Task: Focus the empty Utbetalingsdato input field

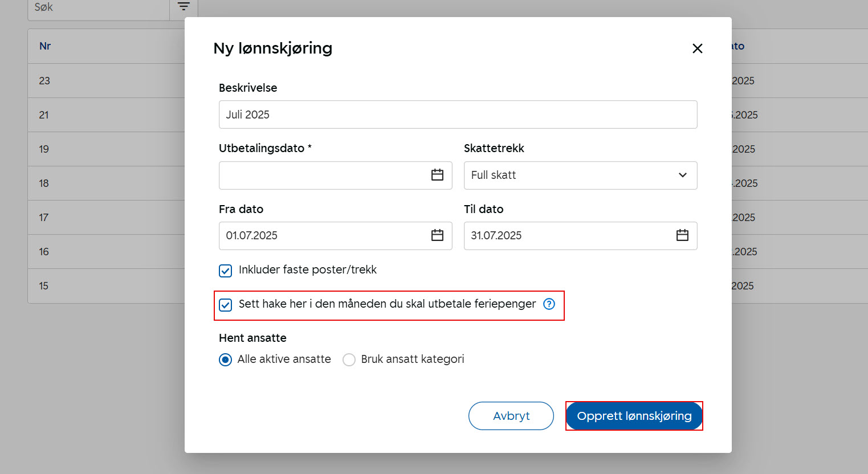Action: (x=322, y=175)
